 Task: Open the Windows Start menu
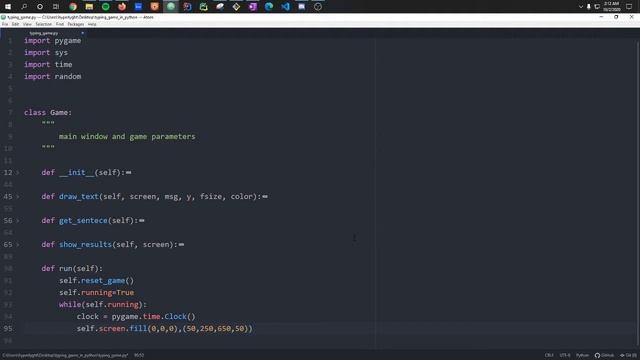click(x=8, y=7)
